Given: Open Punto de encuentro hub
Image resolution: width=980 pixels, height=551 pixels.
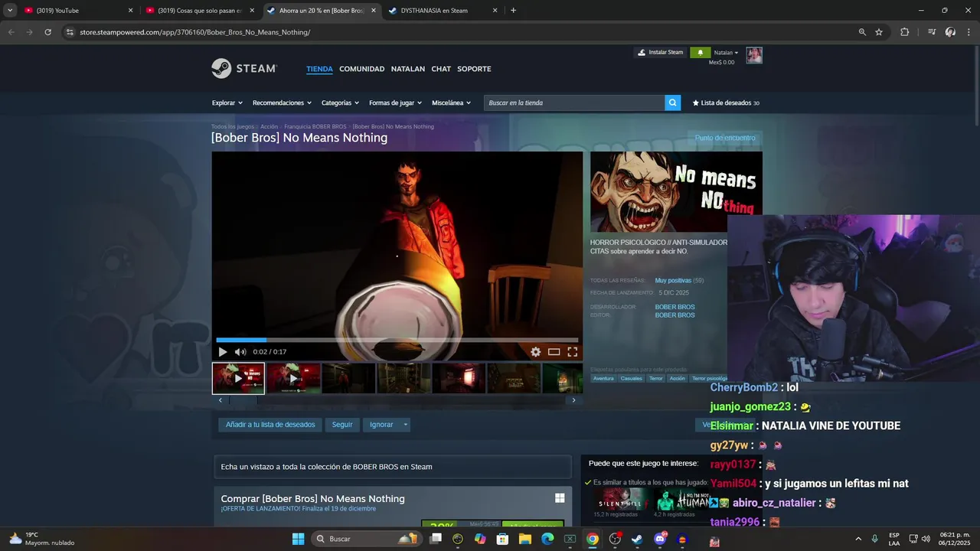Looking at the screenshot, I should [725, 138].
